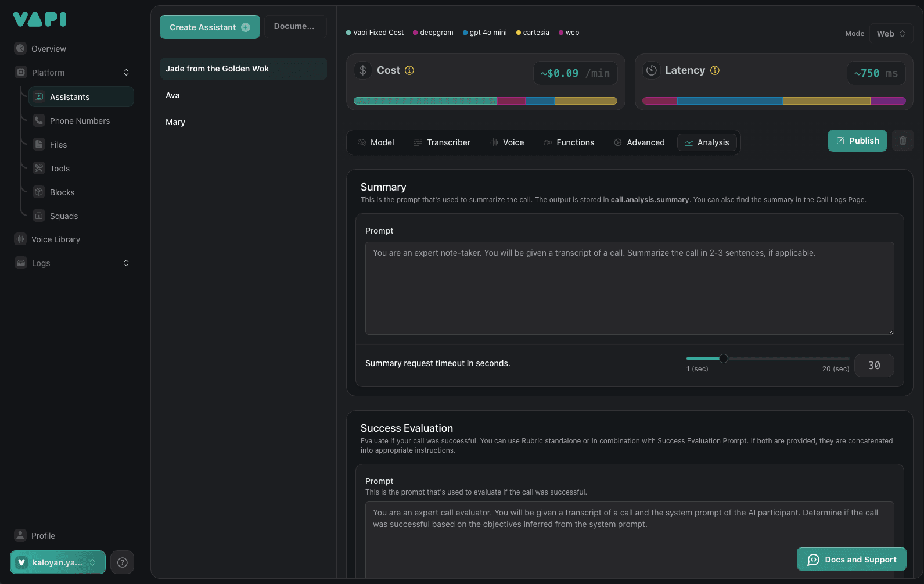Viewport: 924px width, 584px height.
Task: Click the Publish button
Action: [x=857, y=141]
